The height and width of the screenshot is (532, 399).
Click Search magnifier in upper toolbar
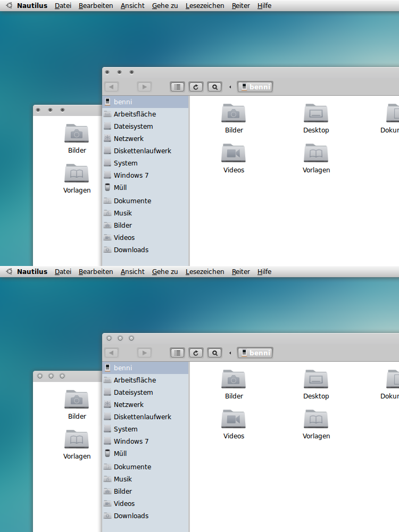214,87
